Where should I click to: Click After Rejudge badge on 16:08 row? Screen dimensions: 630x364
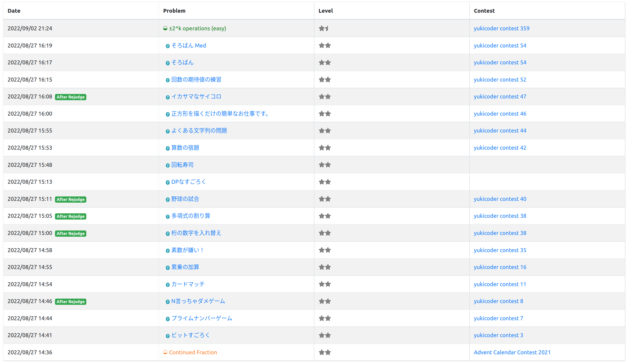coord(70,97)
